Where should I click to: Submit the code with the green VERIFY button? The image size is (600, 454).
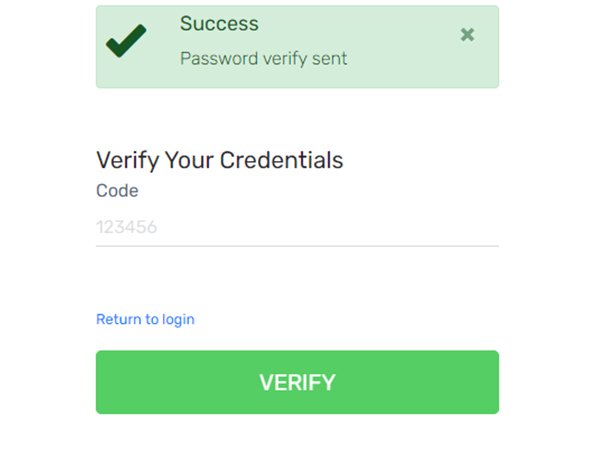coord(297,382)
